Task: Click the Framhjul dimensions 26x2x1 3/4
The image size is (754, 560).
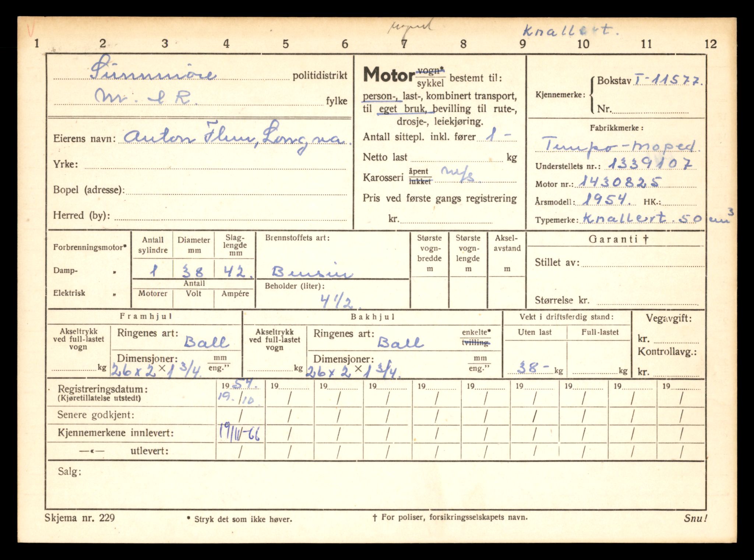Action: pyautogui.click(x=157, y=369)
